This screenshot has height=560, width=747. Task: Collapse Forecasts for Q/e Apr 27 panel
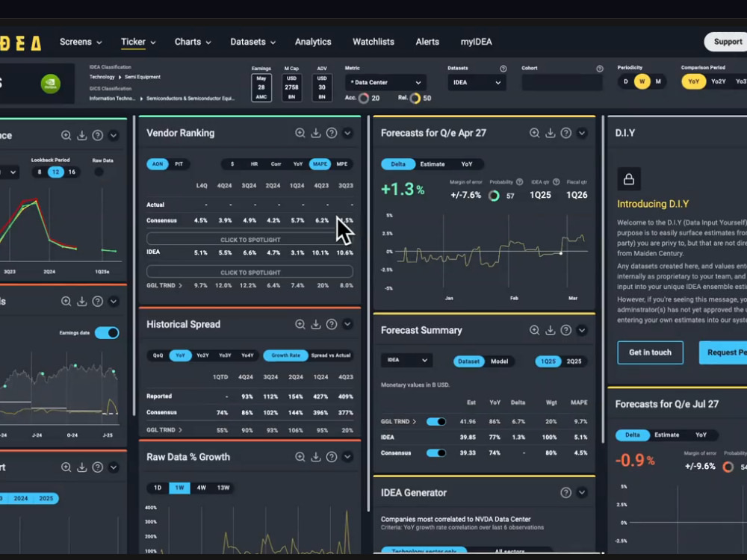pyautogui.click(x=582, y=133)
